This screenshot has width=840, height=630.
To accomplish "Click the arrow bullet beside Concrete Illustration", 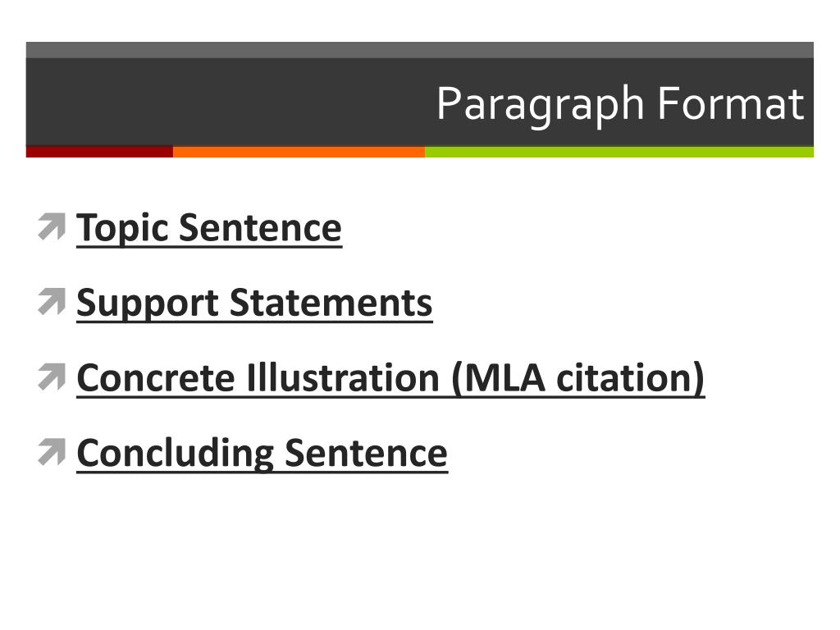I will pyautogui.click(x=52, y=376).
